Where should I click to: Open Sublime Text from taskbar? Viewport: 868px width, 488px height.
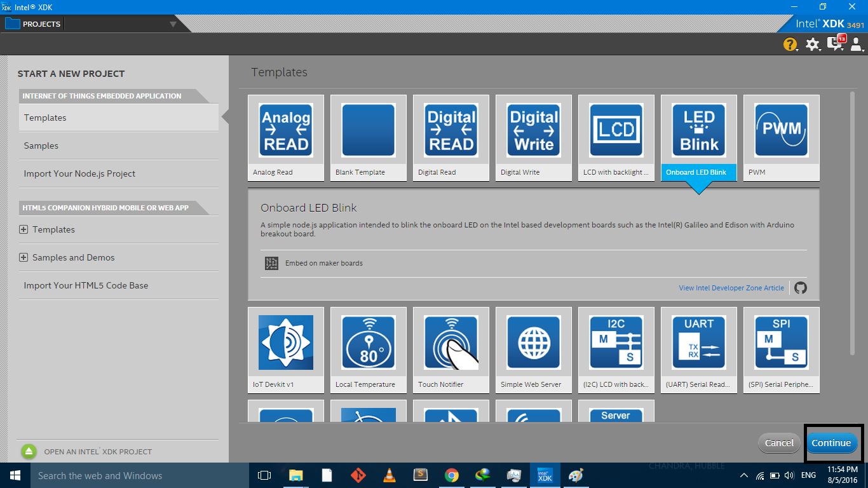(x=421, y=475)
